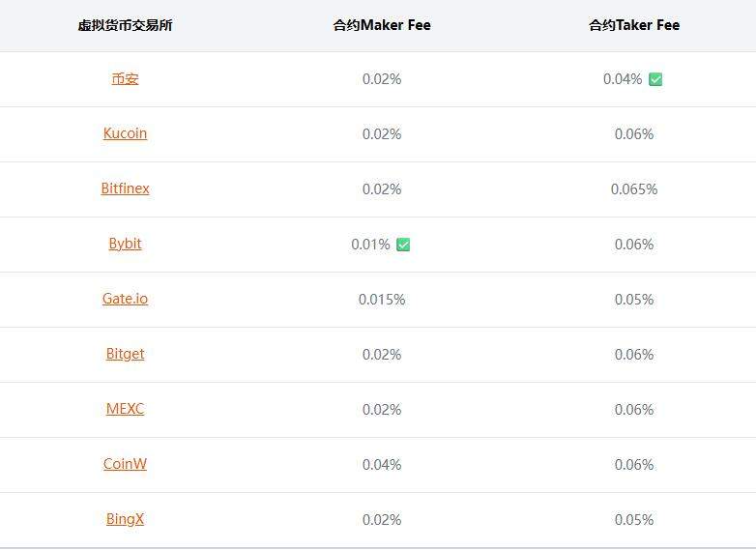Select Bitfinex's 0.065% taker fee value
This screenshot has width=756, height=550.
point(634,188)
